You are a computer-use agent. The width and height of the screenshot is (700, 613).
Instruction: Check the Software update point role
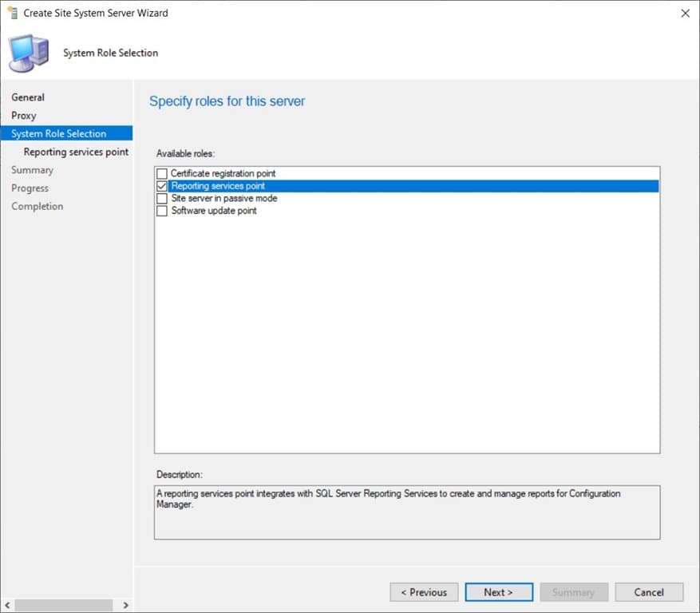pos(162,211)
